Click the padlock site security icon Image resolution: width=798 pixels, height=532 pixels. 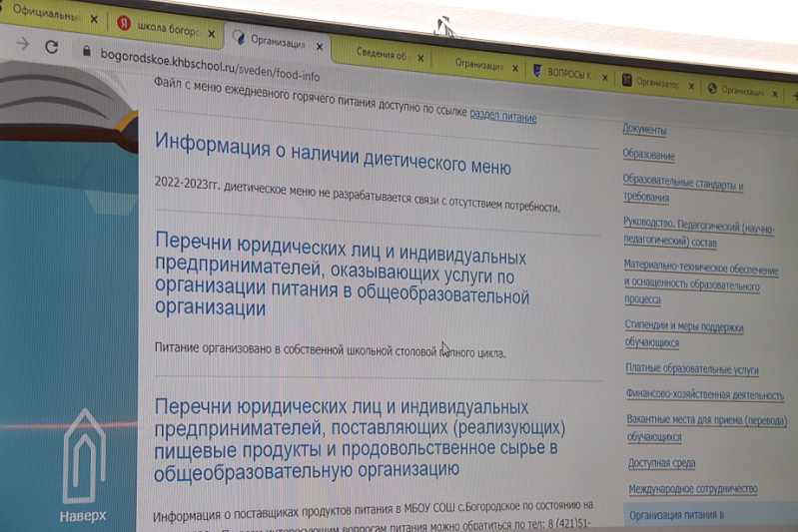click(87, 51)
